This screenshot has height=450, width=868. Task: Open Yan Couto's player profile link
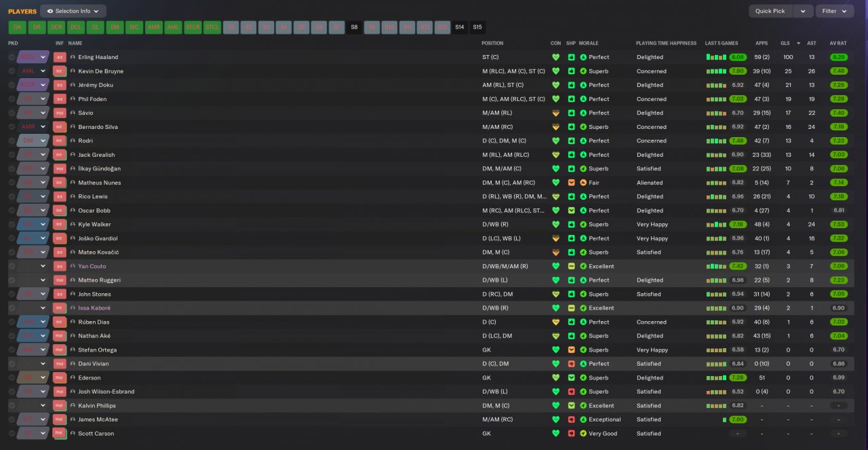click(92, 266)
